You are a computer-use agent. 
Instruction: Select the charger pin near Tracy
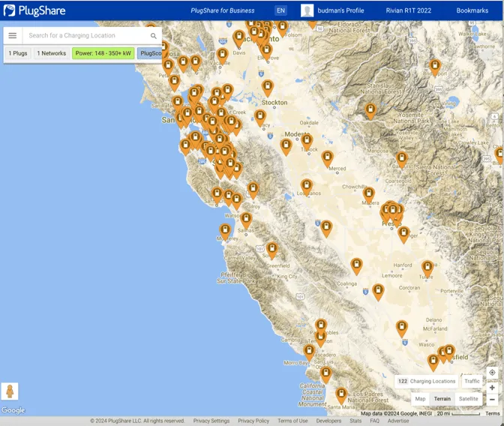tap(260, 117)
